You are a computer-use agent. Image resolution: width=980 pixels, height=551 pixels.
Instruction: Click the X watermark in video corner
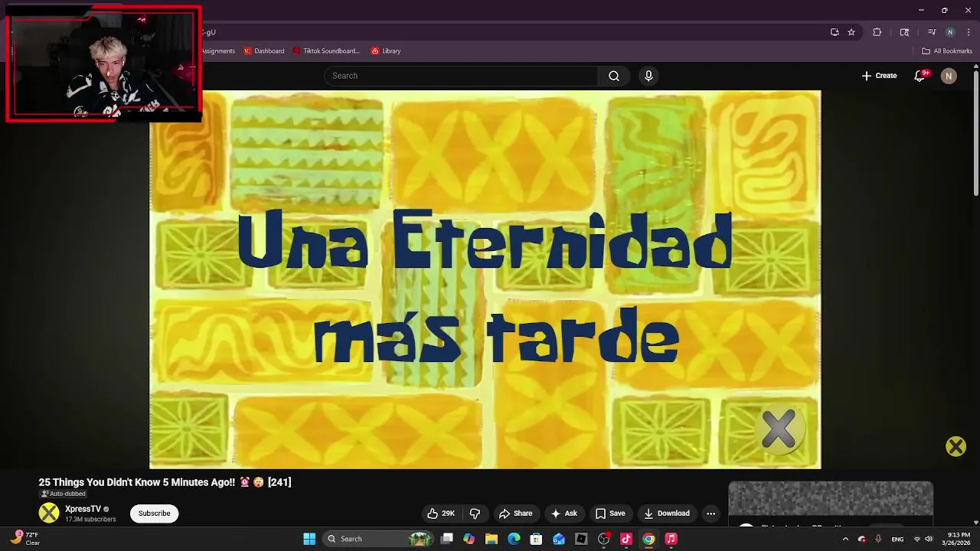click(779, 429)
